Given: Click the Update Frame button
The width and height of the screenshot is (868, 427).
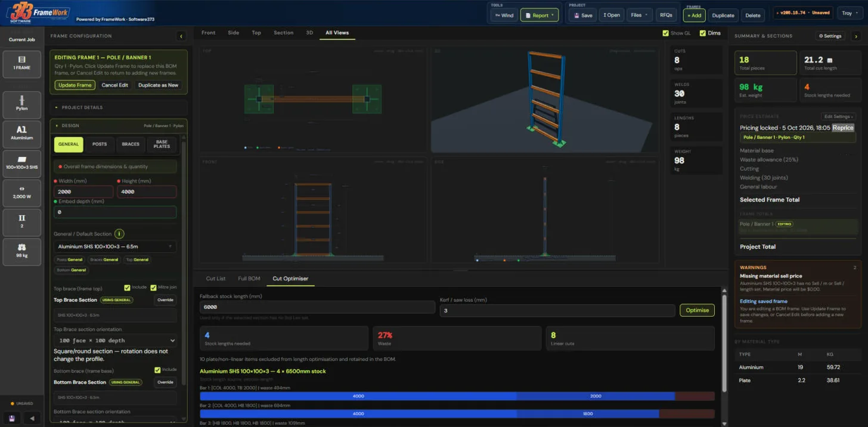Looking at the screenshot, I should [x=75, y=85].
